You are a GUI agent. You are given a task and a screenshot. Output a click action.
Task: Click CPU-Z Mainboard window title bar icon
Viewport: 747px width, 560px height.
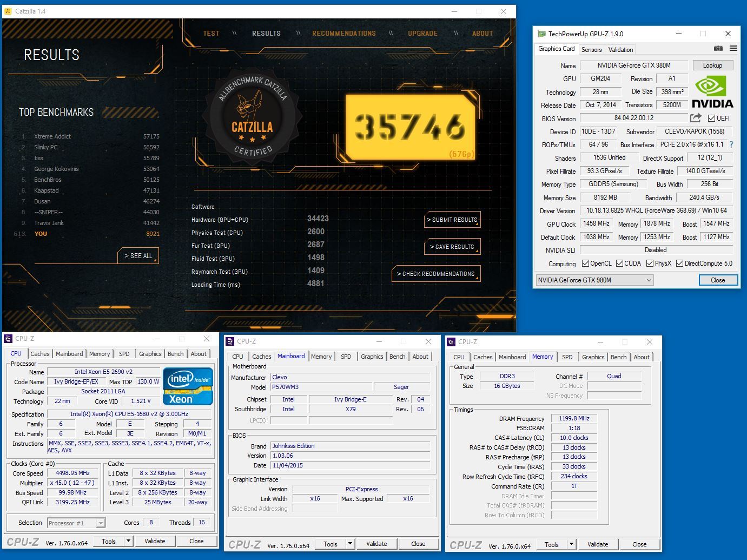tap(230, 341)
